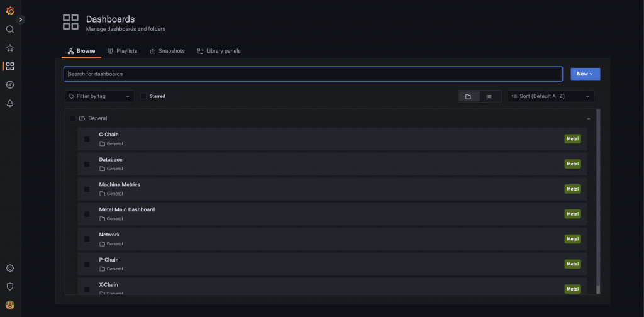Open the Metal Main Dashboard link
Screen dimensions: 644x317
coord(127,209)
